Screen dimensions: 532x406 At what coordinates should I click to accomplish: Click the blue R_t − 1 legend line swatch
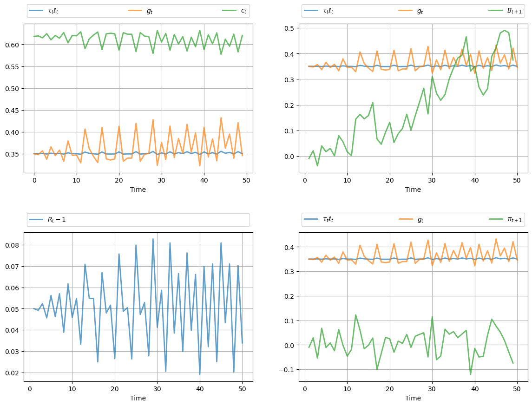(x=36, y=219)
